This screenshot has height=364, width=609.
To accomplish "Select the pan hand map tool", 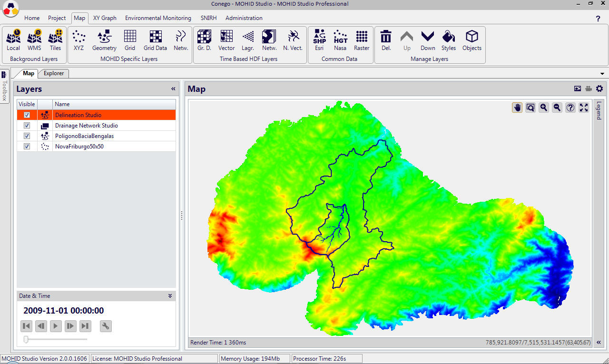I will tap(517, 108).
